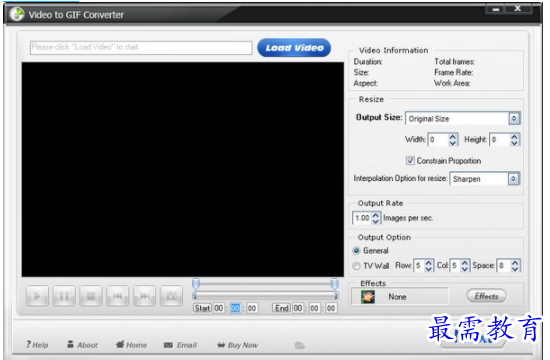550x360 pixels.
Task: Click the Email link
Action: pos(180,345)
